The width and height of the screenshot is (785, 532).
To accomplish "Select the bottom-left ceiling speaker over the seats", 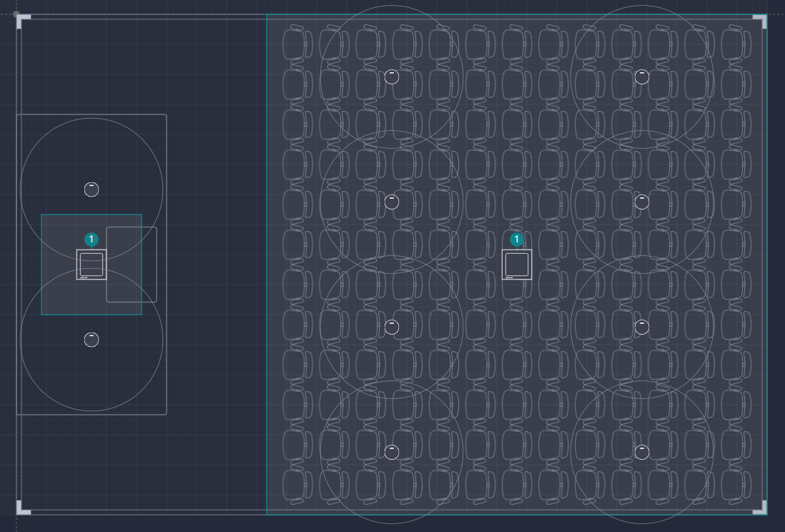I will click(392, 452).
